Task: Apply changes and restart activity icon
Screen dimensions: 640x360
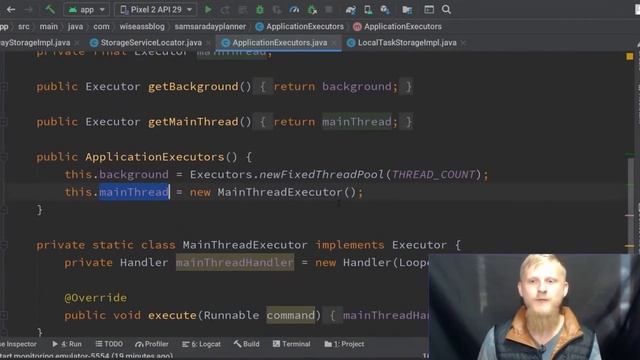Action: click(x=225, y=9)
